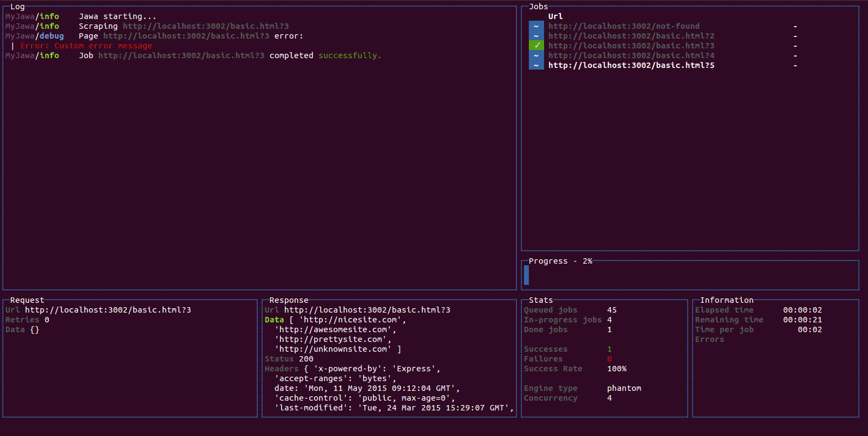Screen dimensions: 868x436
Task: Click the pending status icon for basic.html?5
Action: 536,65
